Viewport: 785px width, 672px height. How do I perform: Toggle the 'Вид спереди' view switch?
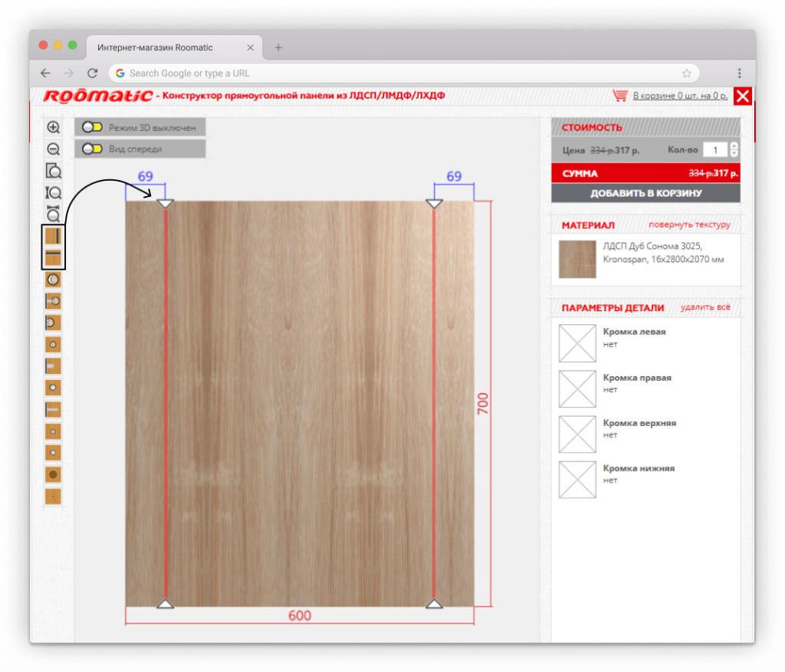coord(92,149)
